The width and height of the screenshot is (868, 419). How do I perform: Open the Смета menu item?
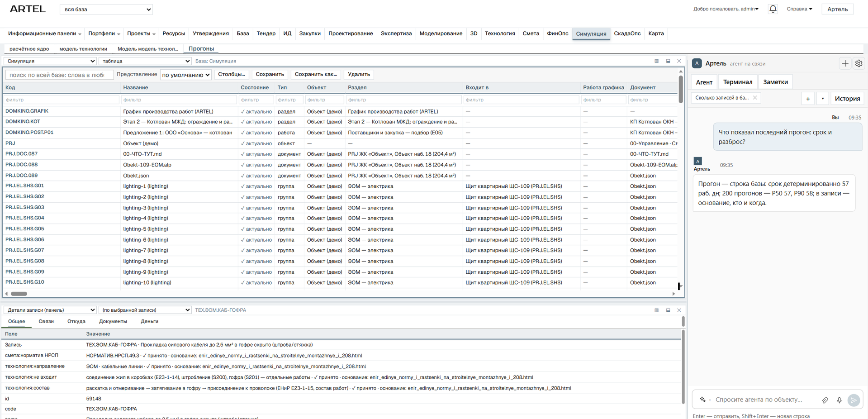click(x=531, y=33)
